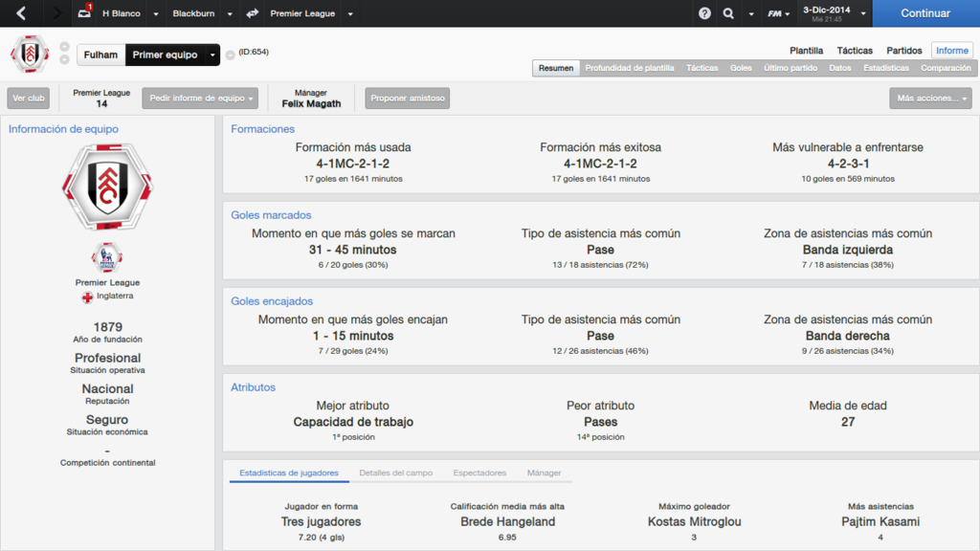Open H Blanco manager profile
Screen dimensions: 980x551
(122, 13)
